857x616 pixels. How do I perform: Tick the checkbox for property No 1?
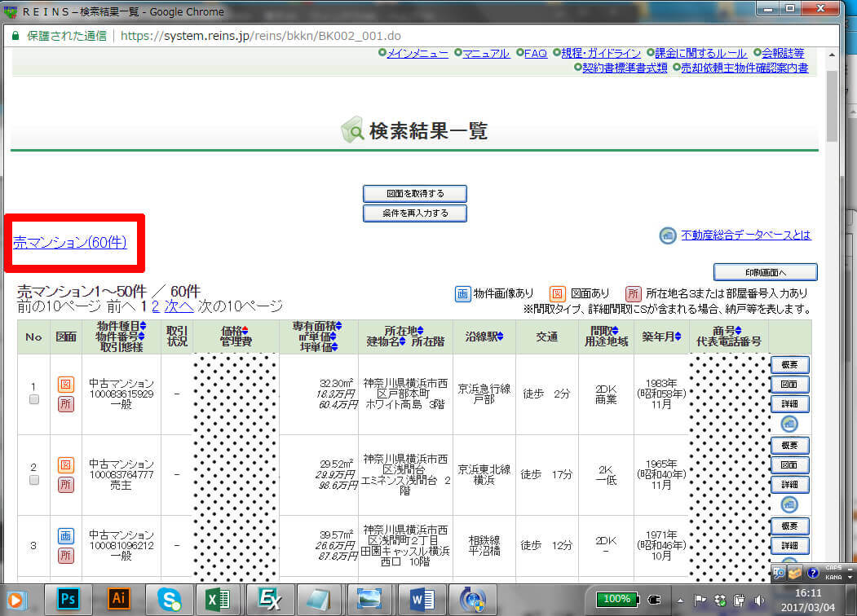(33, 399)
